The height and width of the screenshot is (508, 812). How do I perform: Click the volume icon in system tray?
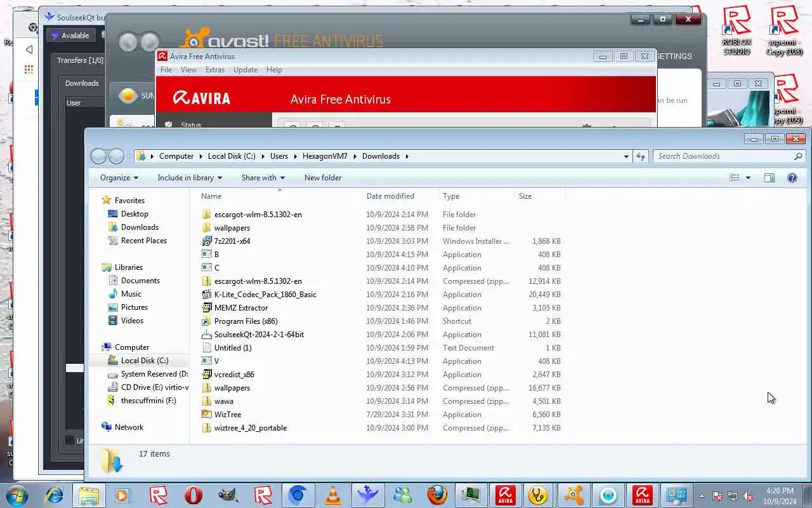click(748, 496)
